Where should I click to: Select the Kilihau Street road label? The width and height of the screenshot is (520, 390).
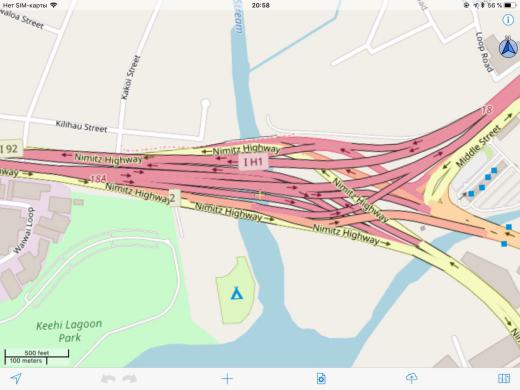point(81,126)
